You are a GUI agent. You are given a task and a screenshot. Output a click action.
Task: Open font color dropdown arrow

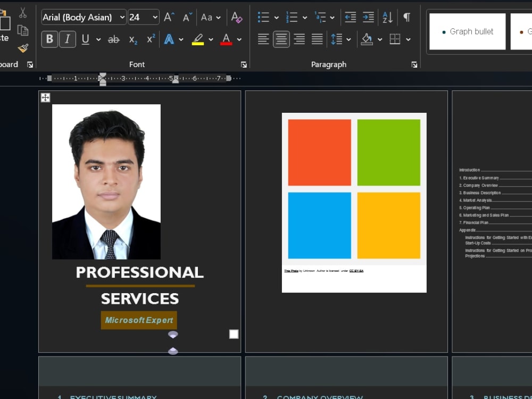point(239,39)
